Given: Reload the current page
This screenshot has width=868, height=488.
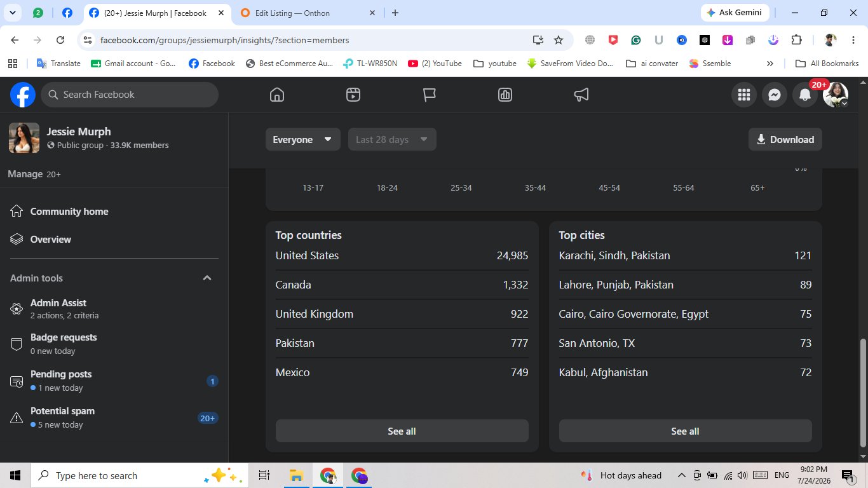Looking at the screenshot, I should click(60, 40).
